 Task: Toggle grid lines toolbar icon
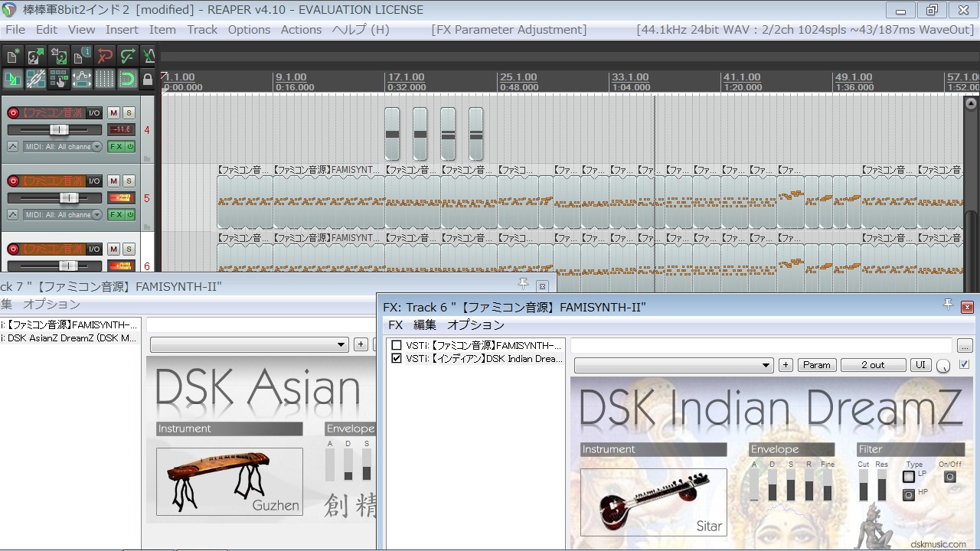pyautogui.click(x=105, y=79)
